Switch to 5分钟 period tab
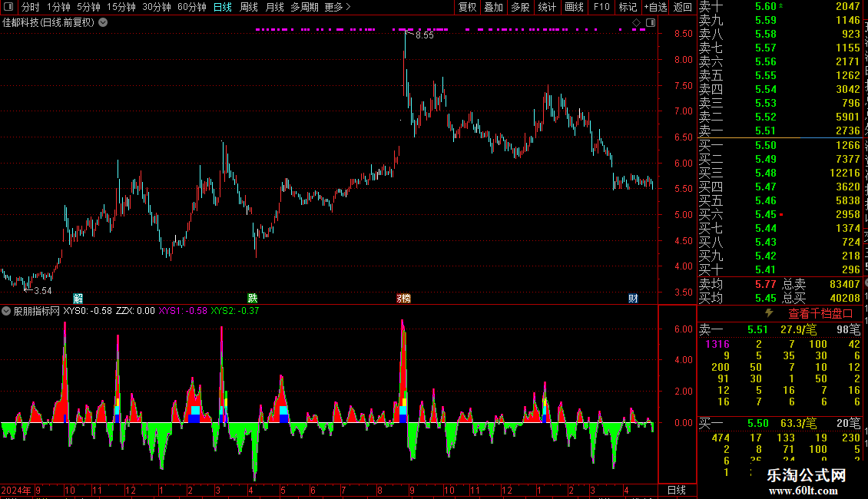The image size is (868, 499). pos(88,7)
